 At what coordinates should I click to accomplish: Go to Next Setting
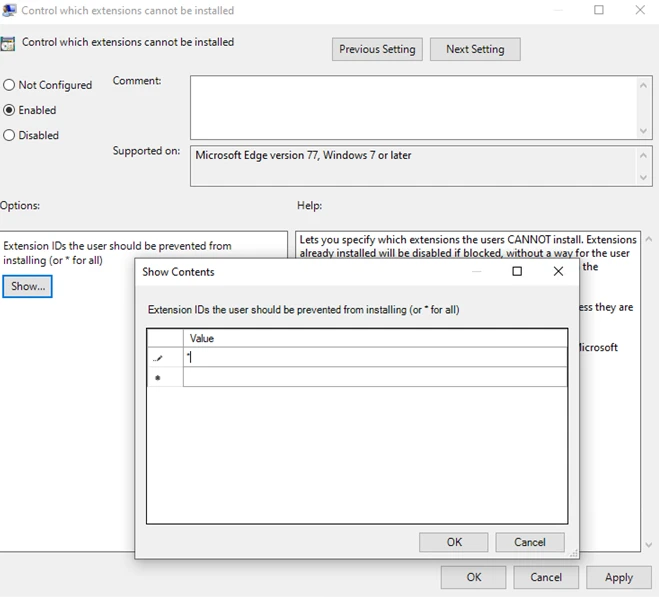pos(475,49)
